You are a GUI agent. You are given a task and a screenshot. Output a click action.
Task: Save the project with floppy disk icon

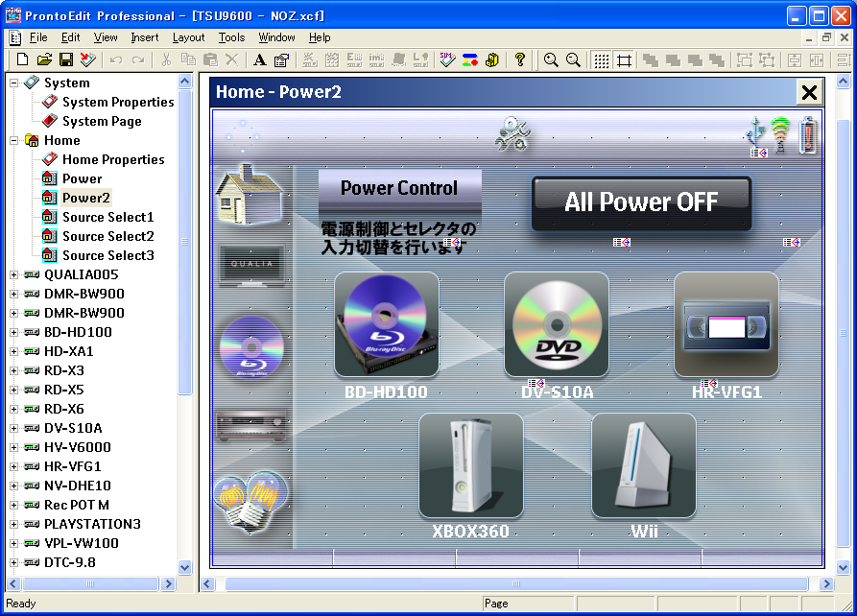click(66, 59)
